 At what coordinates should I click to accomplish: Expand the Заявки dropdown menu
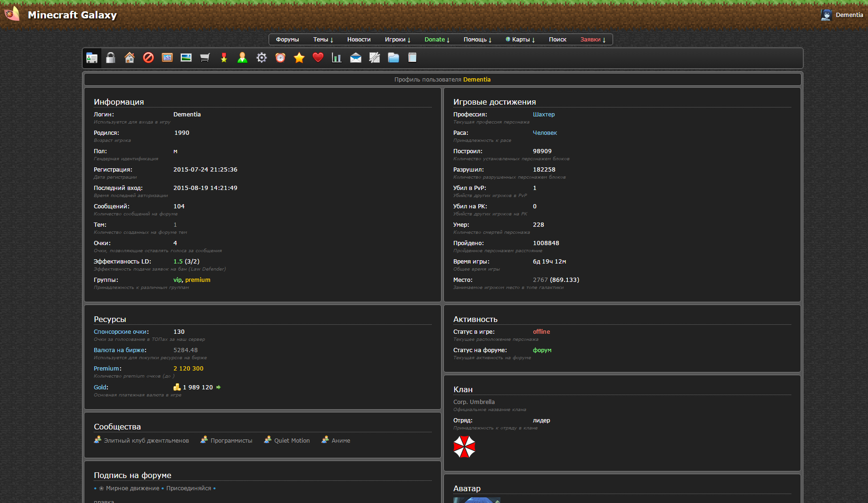593,40
